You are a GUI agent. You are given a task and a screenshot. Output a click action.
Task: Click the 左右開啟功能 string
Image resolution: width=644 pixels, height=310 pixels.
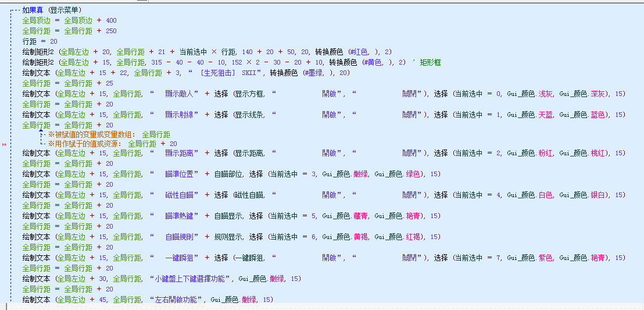177,300
